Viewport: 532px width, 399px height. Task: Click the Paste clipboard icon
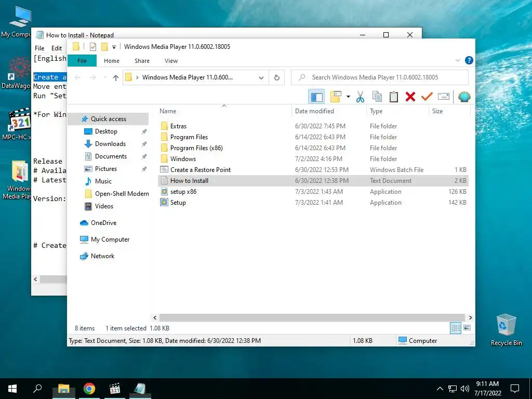pyautogui.click(x=394, y=97)
